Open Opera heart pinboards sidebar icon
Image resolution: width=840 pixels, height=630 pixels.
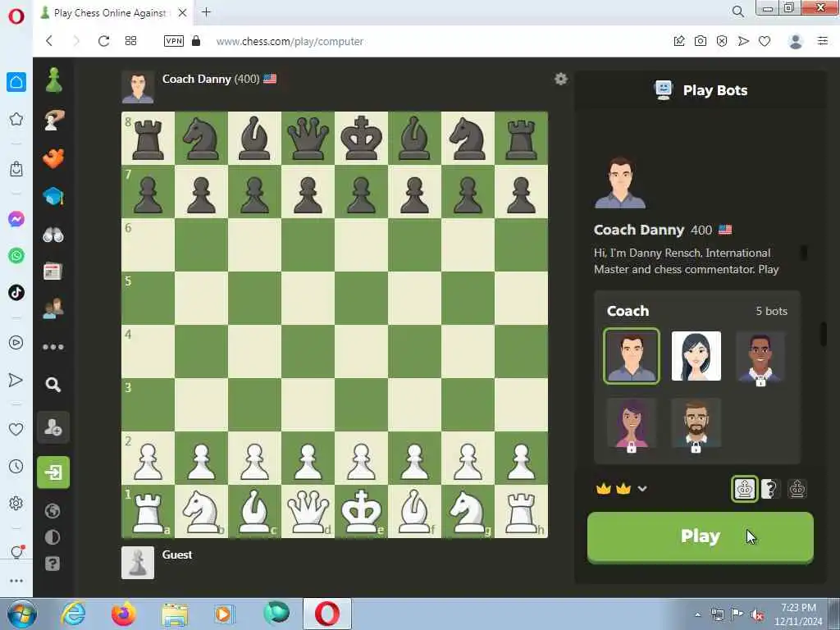[16, 429]
